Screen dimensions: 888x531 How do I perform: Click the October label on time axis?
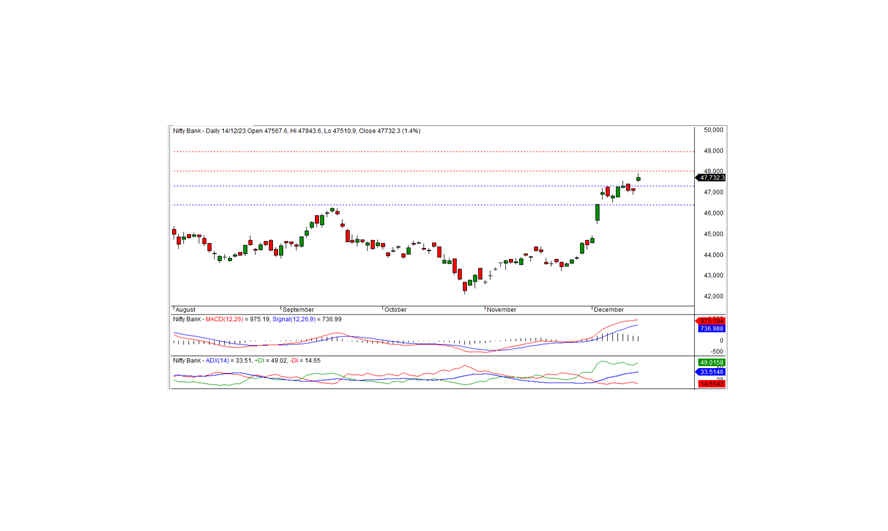(x=396, y=310)
